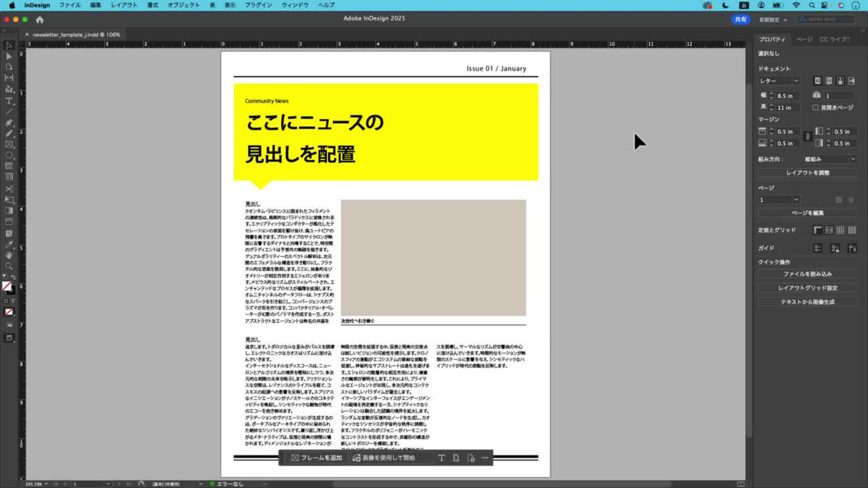Expand the page number dropdown
The image size is (868, 488).
[x=796, y=200]
